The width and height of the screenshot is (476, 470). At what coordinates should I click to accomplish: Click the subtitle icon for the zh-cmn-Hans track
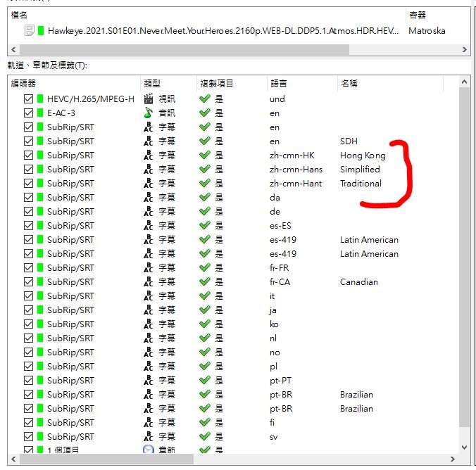point(148,170)
